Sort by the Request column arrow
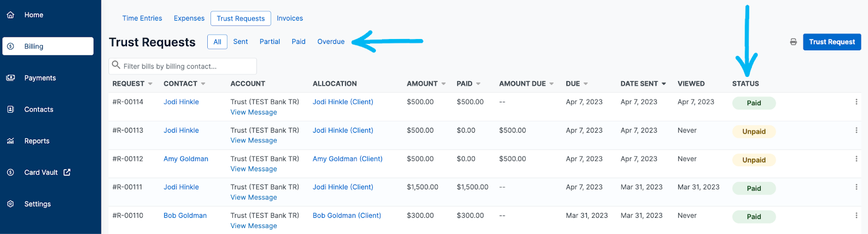 (x=150, y=84)
